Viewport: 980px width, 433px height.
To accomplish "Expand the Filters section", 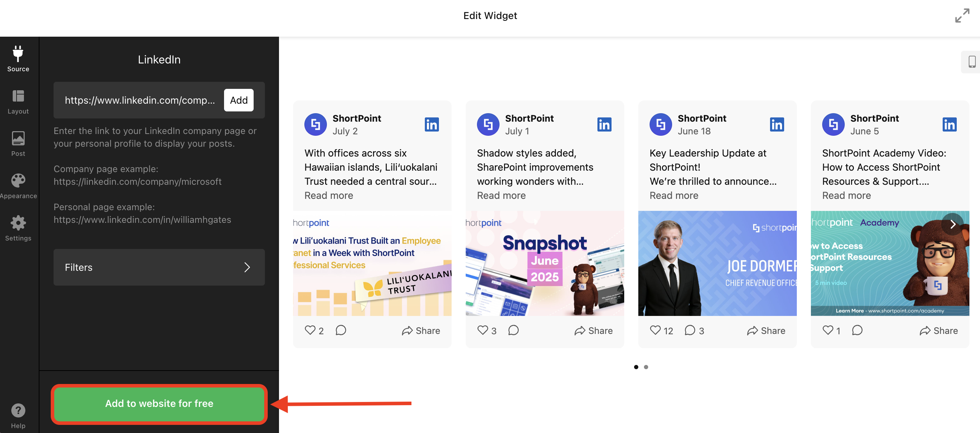I will pyautogui.click(x=159, y=267).
